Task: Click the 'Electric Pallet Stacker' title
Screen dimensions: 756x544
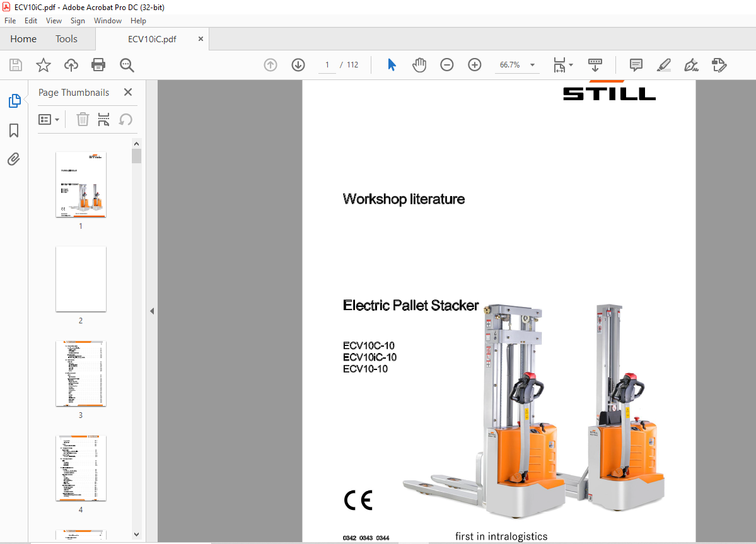Action: click(x=410, y=305)
